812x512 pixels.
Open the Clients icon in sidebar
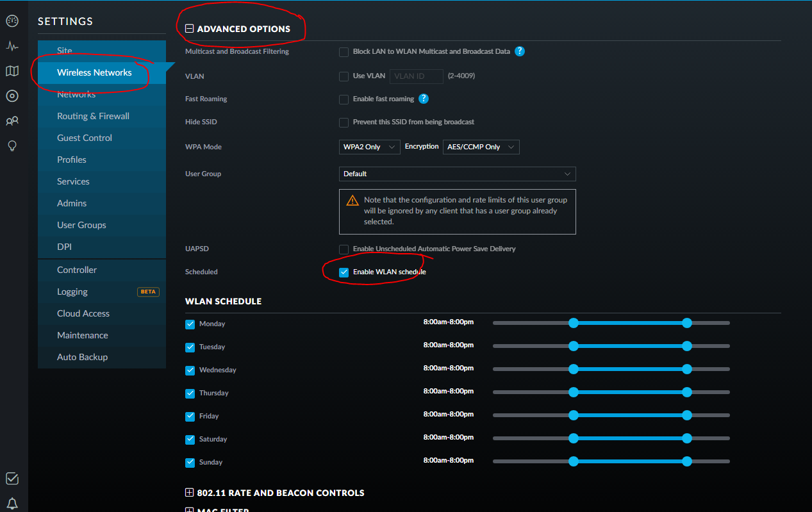click(12, 120)
